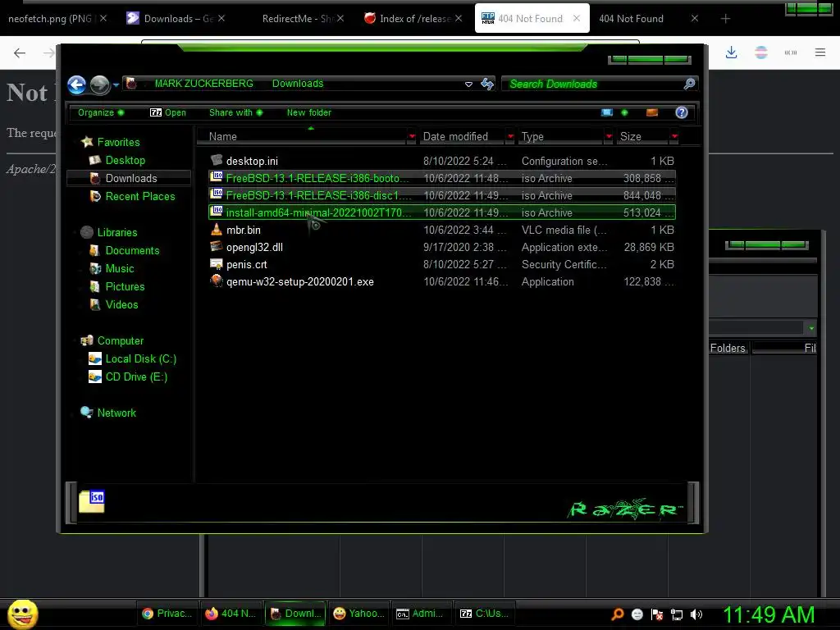Click the browser back arrow
The image size is (840, 630).
20,52
